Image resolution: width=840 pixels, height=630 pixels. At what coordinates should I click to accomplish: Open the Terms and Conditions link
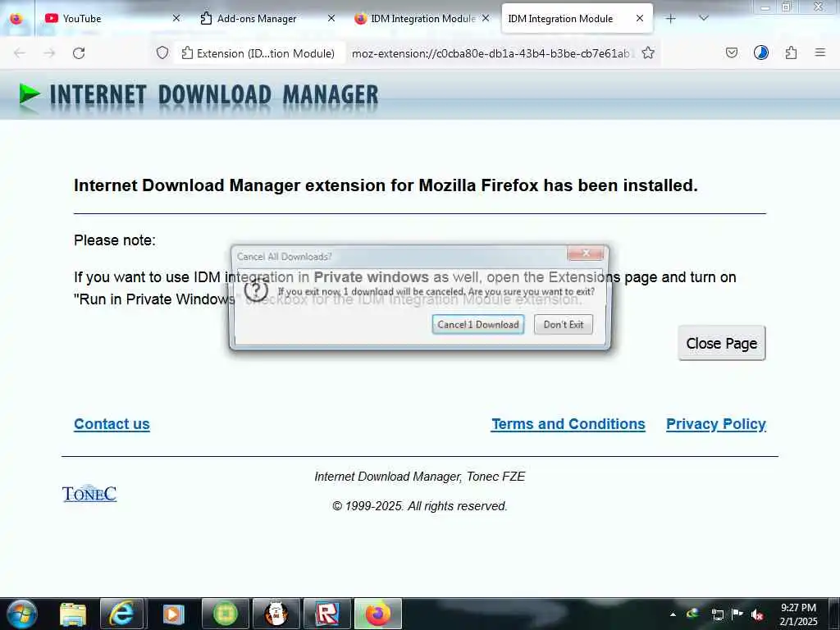(x=568, y=424)
